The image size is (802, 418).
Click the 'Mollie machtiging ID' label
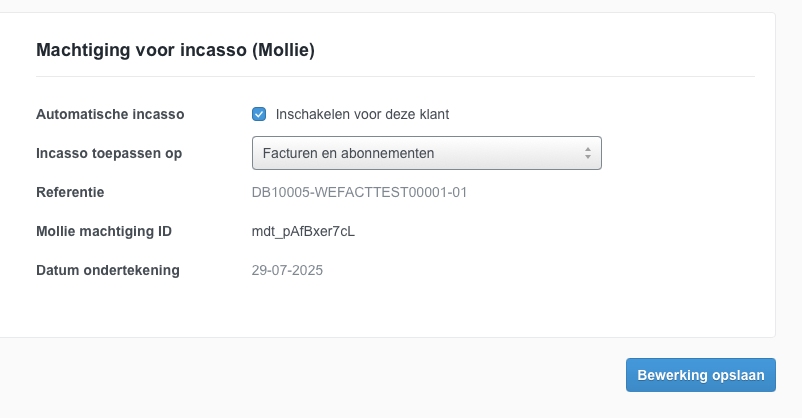(x=104, y=231)
